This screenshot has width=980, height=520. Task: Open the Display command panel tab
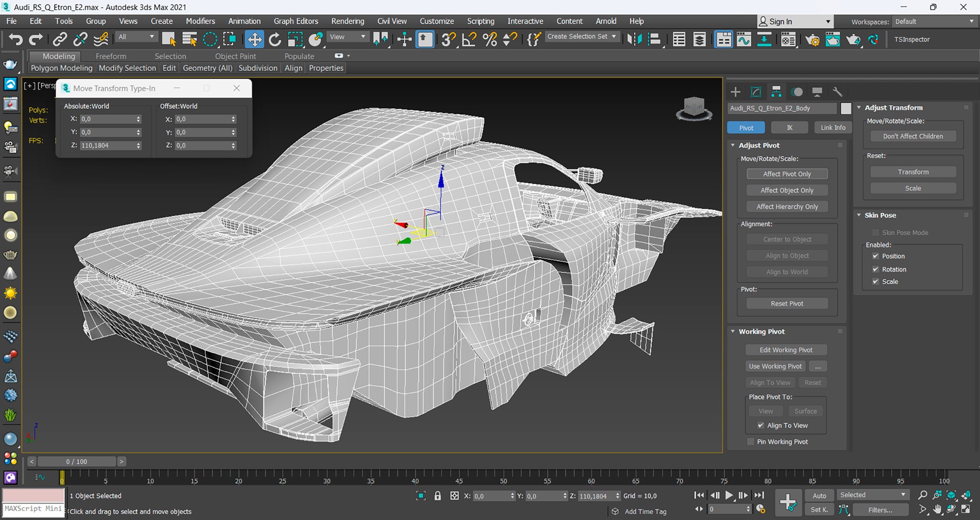click(817, 92)
